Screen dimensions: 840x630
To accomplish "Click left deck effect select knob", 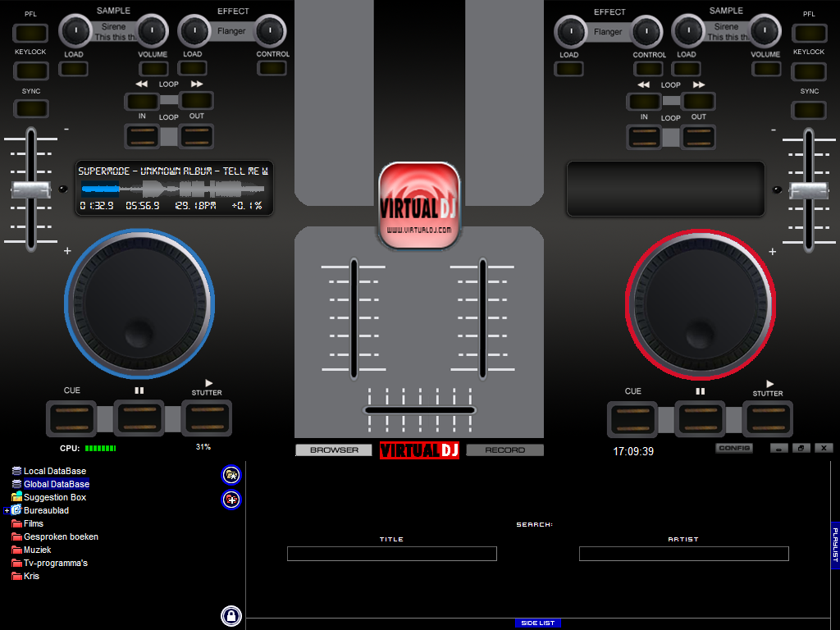I will 194,31.
